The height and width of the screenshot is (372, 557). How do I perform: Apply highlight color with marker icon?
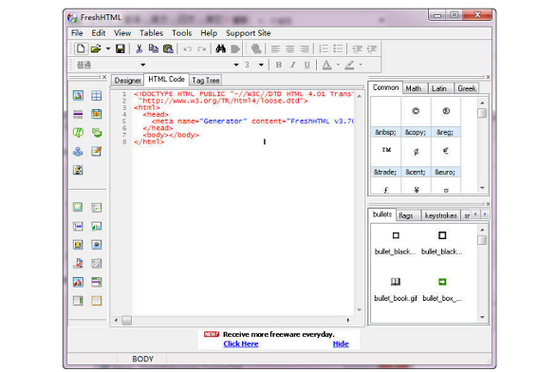[350, 65]
